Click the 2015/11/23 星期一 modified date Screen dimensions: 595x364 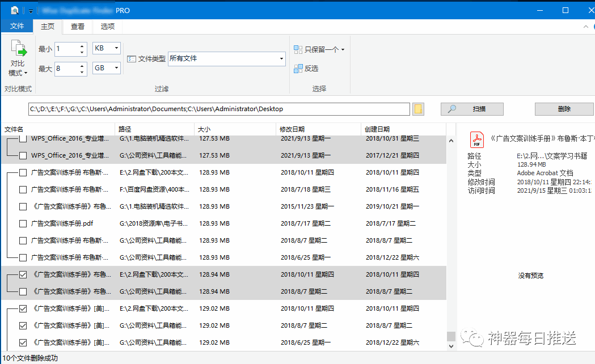click(307, 206)
